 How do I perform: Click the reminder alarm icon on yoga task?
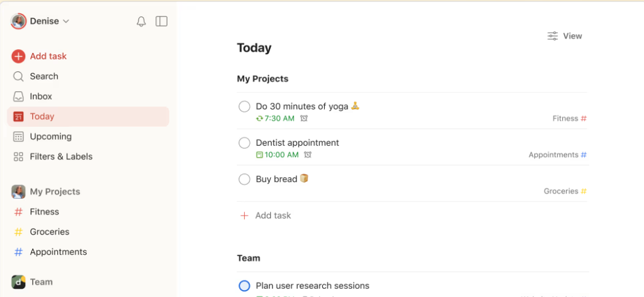coord(304,119)
